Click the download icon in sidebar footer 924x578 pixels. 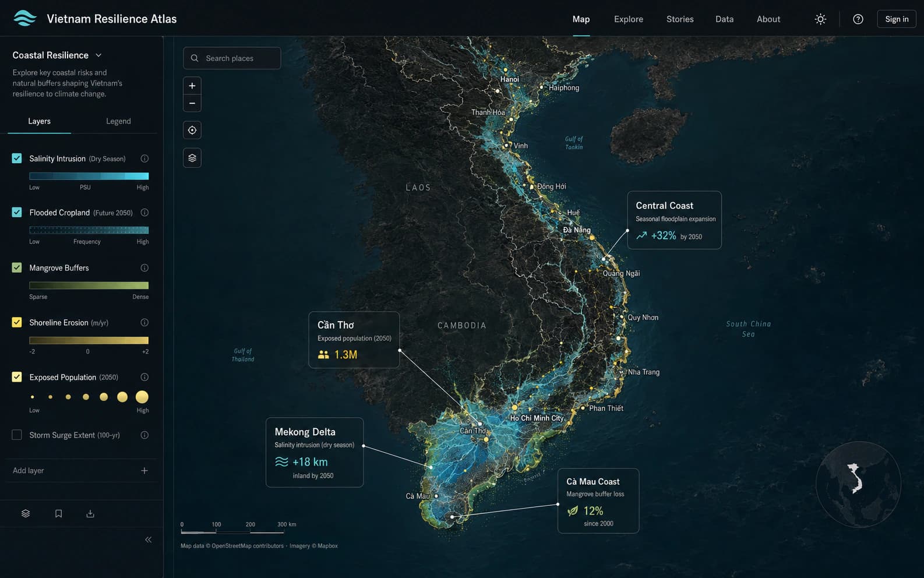point(90,513)
